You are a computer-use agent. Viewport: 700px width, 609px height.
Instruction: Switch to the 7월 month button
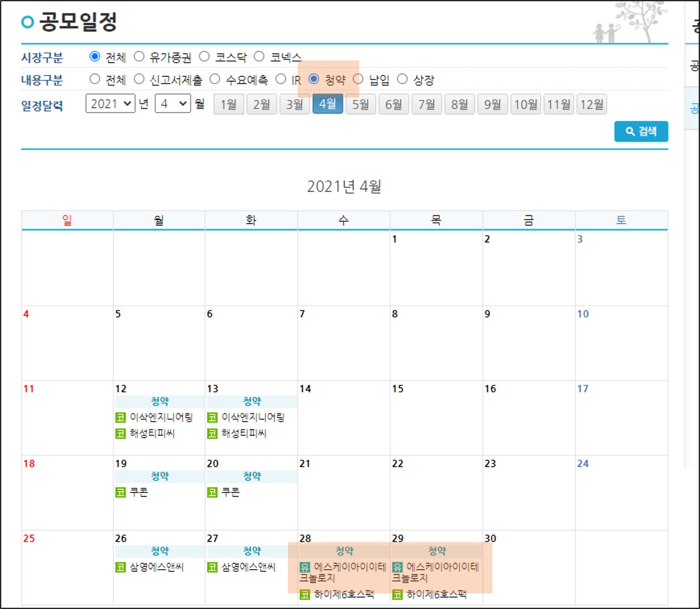(427, 104)
